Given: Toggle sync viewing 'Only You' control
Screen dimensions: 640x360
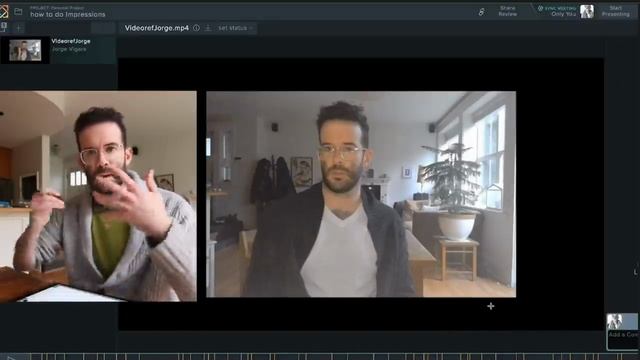Looking at the screenshot, I should (556, 11).
